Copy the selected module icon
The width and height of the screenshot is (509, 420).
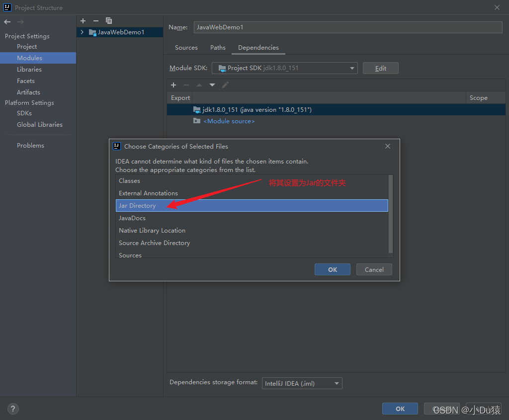tap(109, 21)
